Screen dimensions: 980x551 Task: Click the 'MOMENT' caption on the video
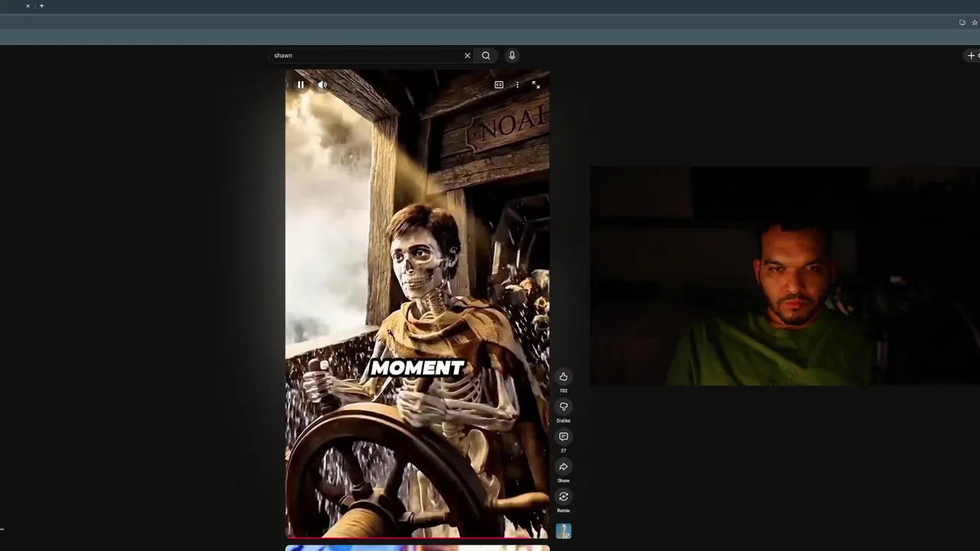tap(417, 368)
